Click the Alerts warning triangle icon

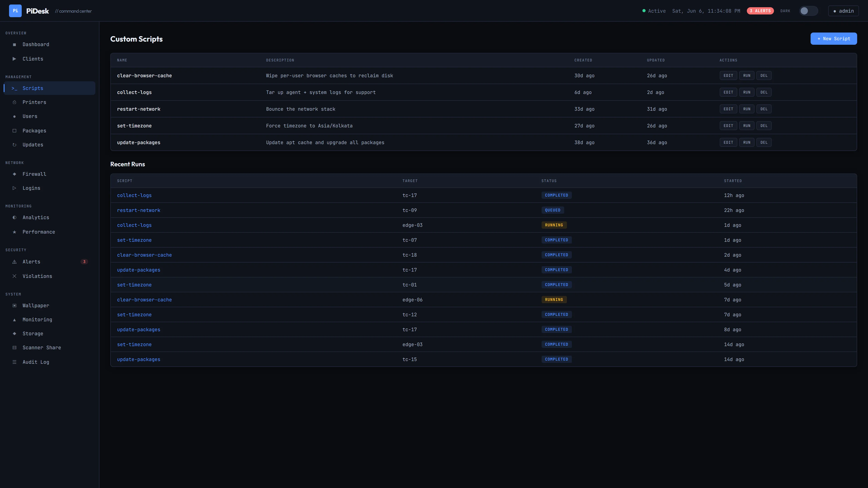[x=14, y=262]
